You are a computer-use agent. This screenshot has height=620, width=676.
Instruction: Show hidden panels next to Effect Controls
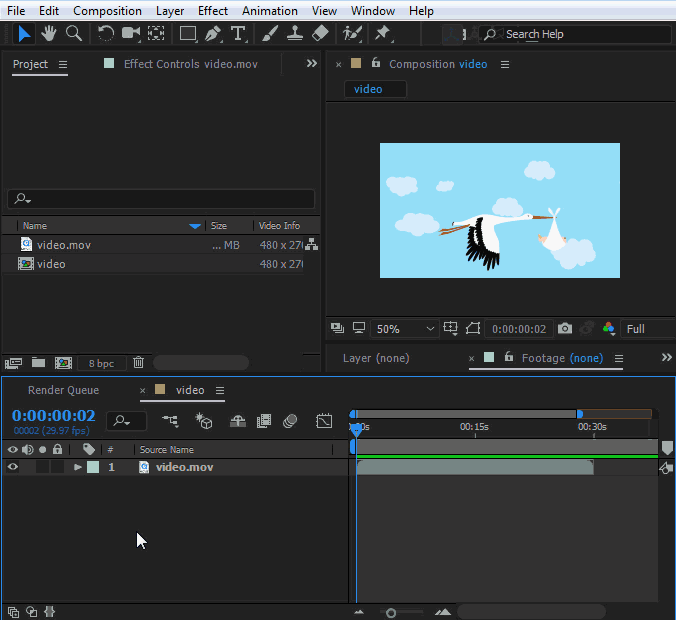[x=312, y=64]
